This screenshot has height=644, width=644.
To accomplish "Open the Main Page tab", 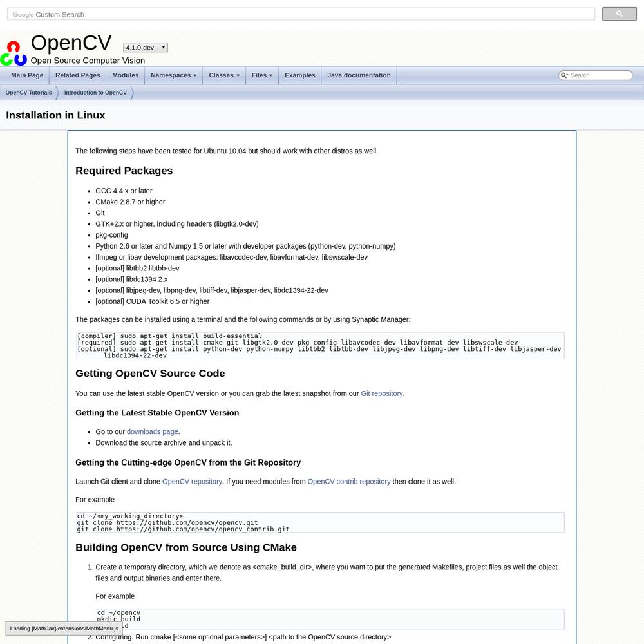I will click(x=27, y=75).
